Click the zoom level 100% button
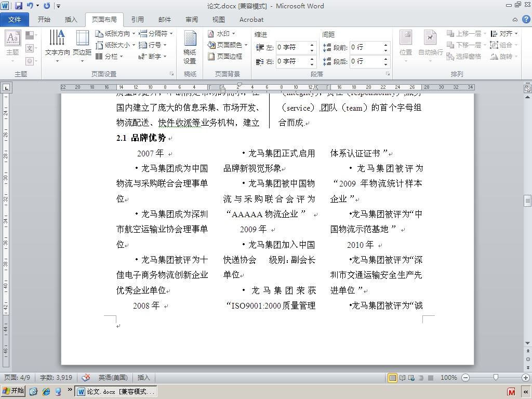Screen dimensions: 532x399 tap(448, 378)
